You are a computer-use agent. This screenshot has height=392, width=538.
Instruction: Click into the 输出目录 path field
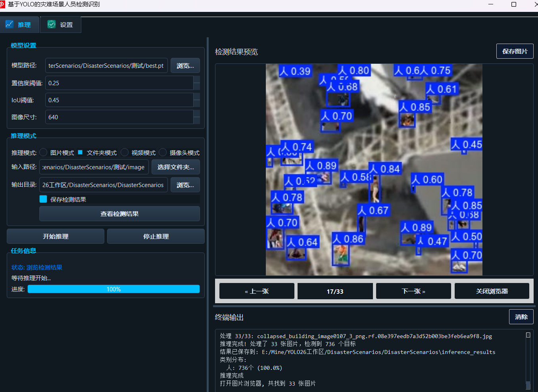coord(103,185)
